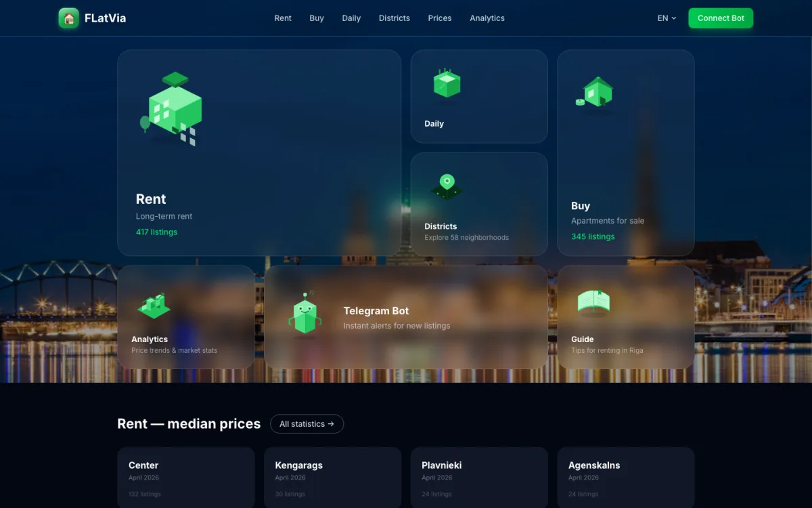
Task: Open the Daily card label
Action: 434,124
